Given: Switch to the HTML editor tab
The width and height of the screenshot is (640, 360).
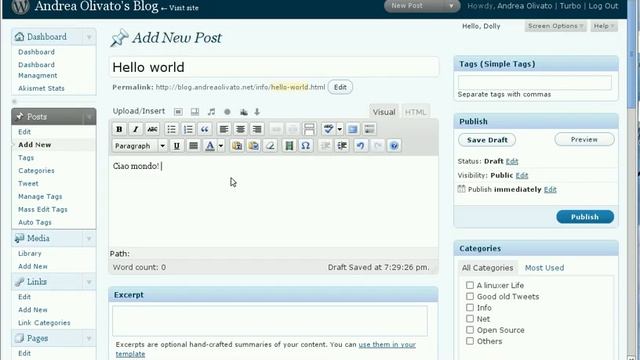Looking at the screenshot, I should coord(416,112).
